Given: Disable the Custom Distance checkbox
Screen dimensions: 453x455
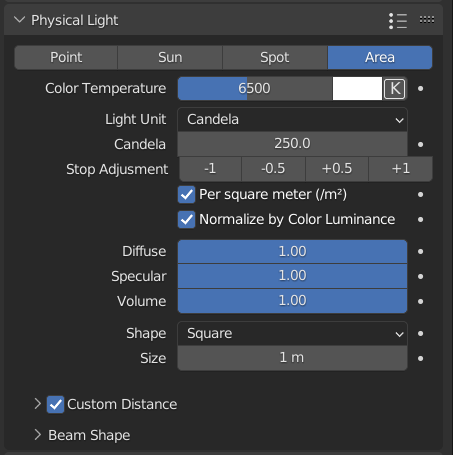Looking at the screenshot, I should 55,405.
